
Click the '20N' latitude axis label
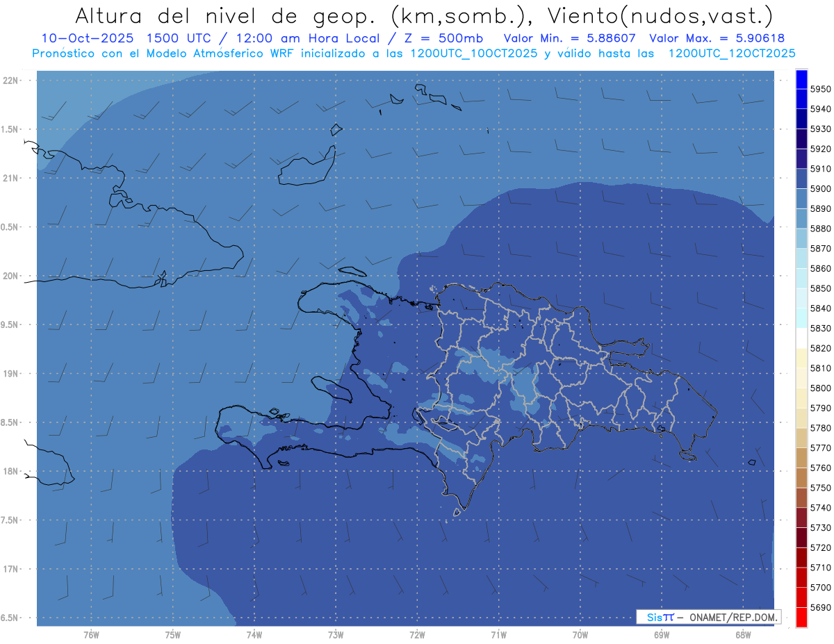(10, 276)
